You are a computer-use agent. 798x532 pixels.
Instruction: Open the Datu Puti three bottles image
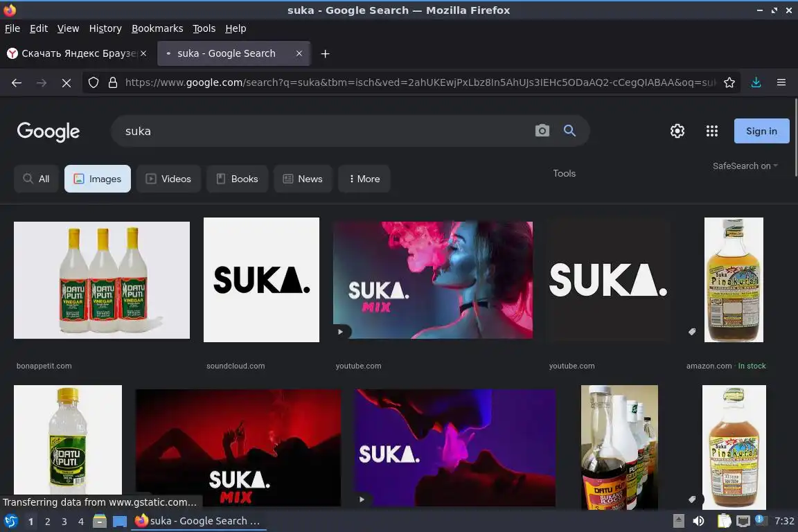click(x=102, y=280)
